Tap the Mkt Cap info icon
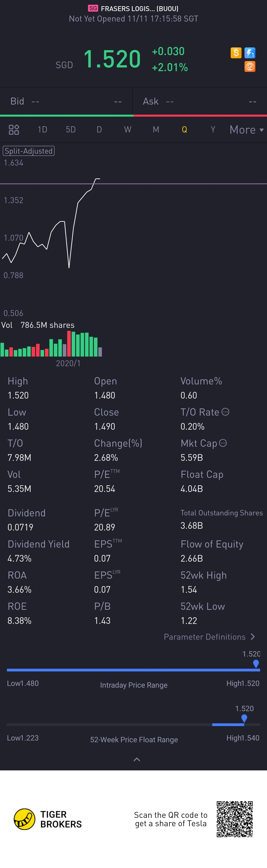267x868 pixels. click(223, 443)
